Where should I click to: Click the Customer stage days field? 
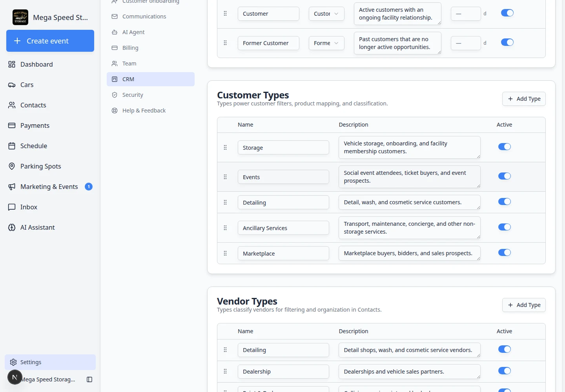[466, 14]
